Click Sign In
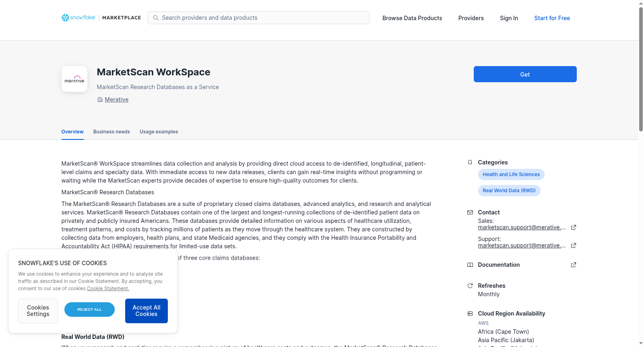 pyautogui.click(x=509, y=18)
